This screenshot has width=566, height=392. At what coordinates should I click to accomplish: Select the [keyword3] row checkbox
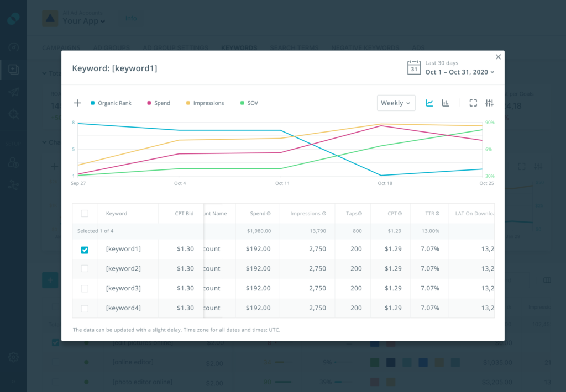click(x=85, y=288)
